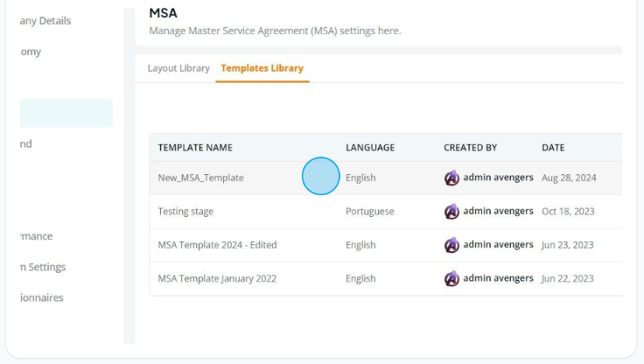Open the New_MSA_Template template
644x364 pixels.
(x=201, y=178)
